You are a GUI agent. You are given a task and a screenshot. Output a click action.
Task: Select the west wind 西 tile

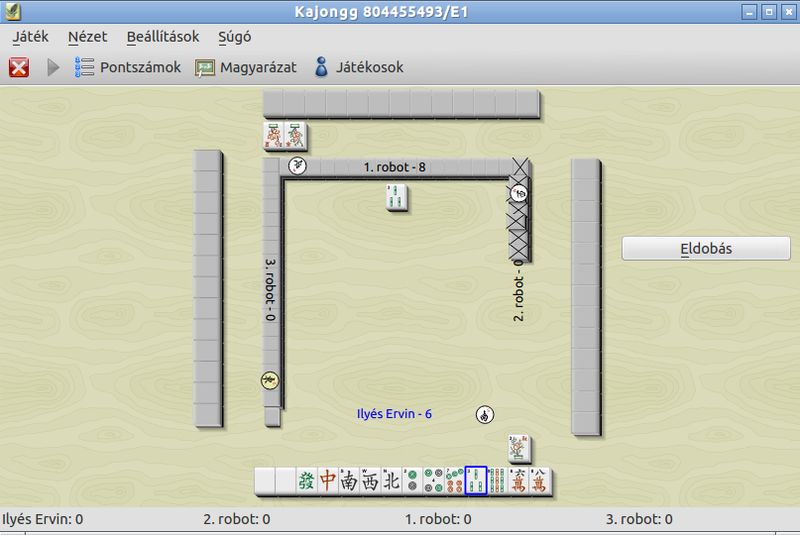[370, 480]
